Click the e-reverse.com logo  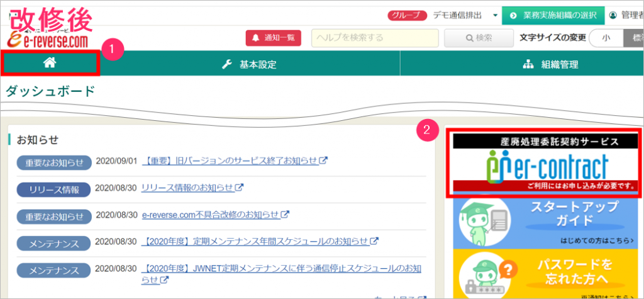click(x=48, y=40)
